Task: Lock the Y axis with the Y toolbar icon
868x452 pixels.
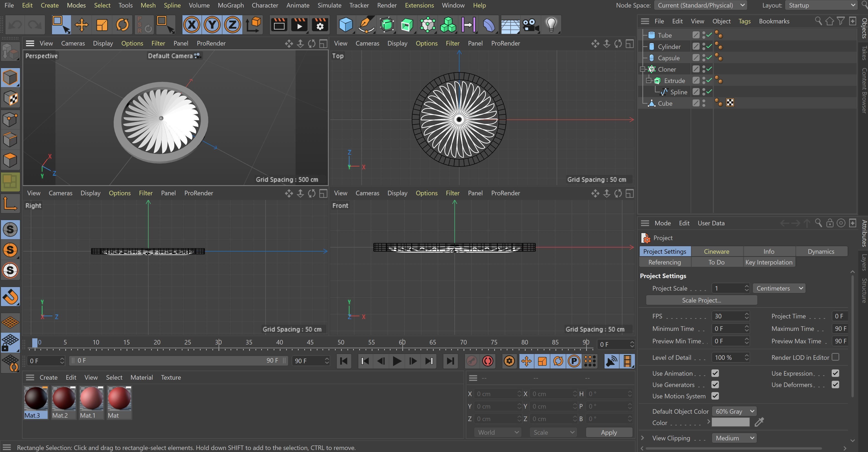Action: coord(212,25)
